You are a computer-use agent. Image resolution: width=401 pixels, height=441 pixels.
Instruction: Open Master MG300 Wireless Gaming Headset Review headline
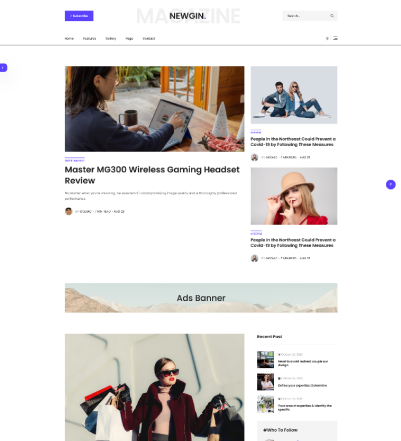pos(152,175)
